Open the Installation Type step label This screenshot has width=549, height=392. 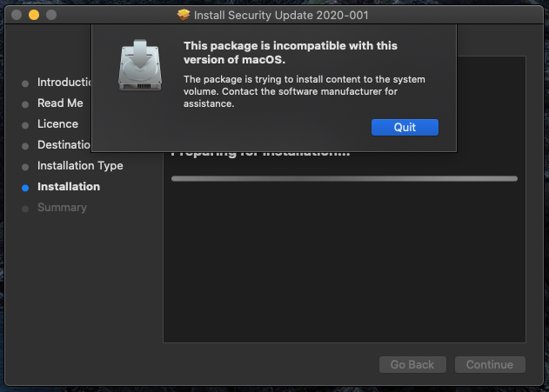click(x=80, y=166)
